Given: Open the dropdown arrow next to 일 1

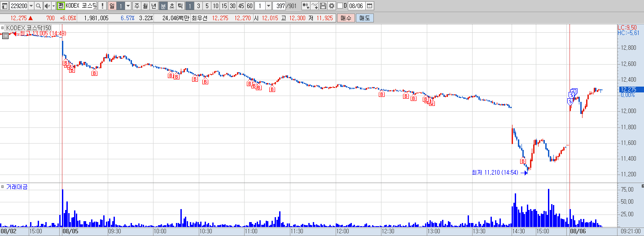Looking at the screenshot, I should tap(128, 6).
